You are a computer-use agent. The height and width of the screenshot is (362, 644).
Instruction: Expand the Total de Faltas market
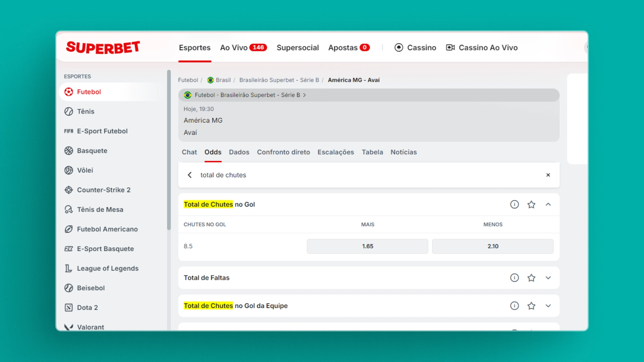pyautogui.click(x=548, y=278)
